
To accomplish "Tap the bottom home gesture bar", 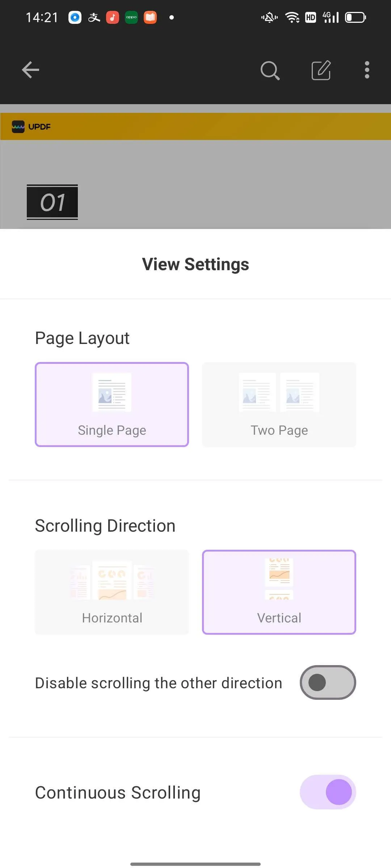I will (195, 864).
